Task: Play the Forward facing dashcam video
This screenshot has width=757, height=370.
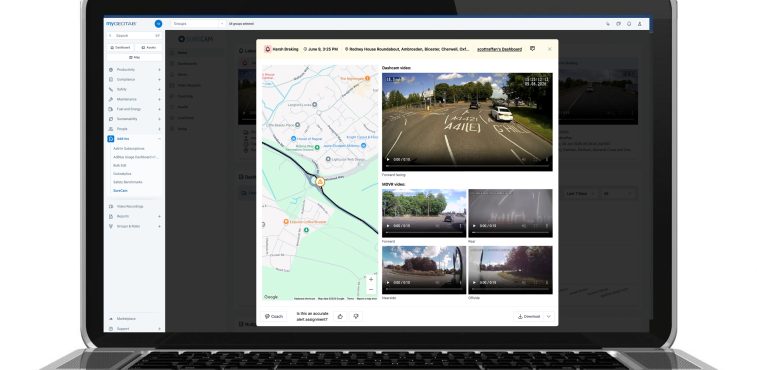Action: point(388,159)
